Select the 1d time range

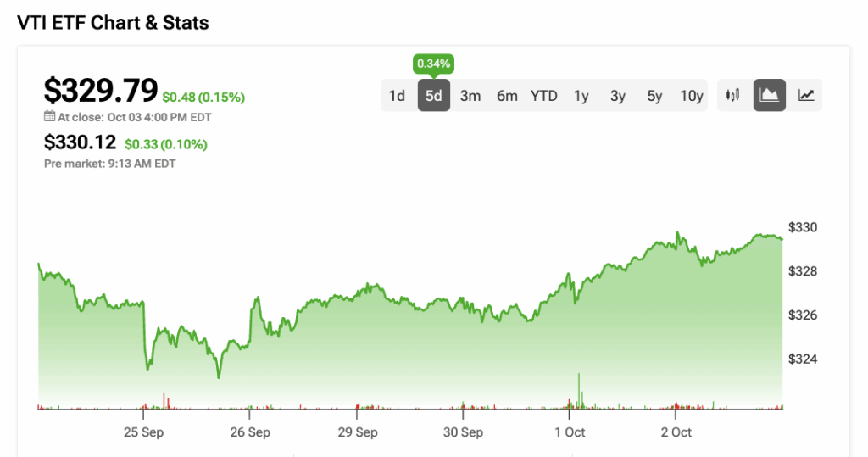click(397, 96)
